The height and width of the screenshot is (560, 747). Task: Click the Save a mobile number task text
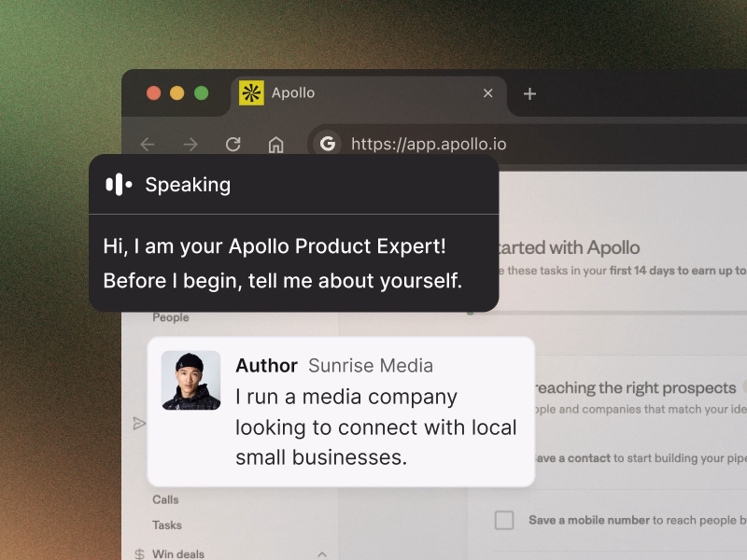tap(638, 520)
